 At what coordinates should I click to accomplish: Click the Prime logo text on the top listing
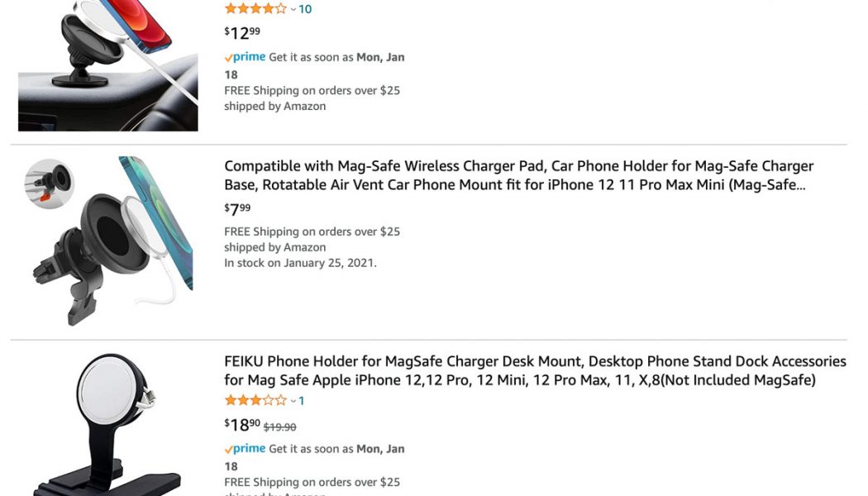point(247,57)
